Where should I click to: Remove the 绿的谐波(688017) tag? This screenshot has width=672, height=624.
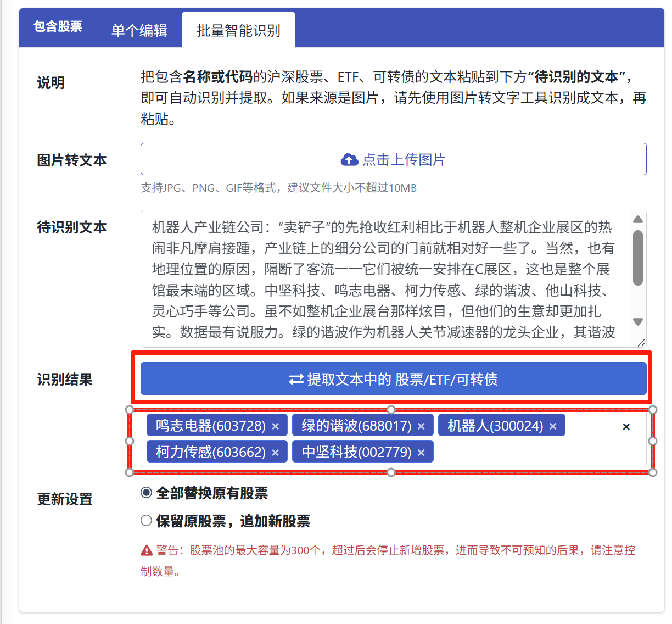[x=421, y=426]
